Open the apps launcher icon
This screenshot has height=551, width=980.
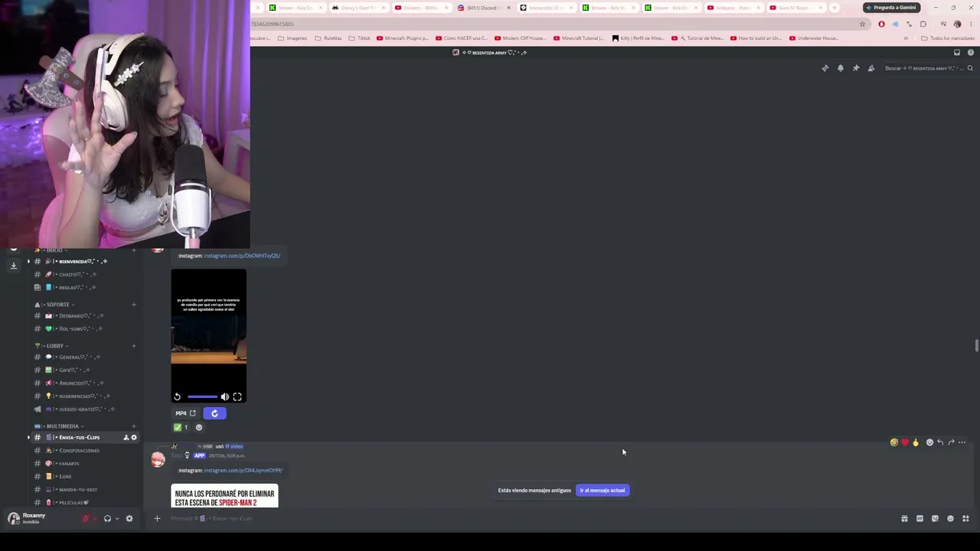tap(965, 519)
